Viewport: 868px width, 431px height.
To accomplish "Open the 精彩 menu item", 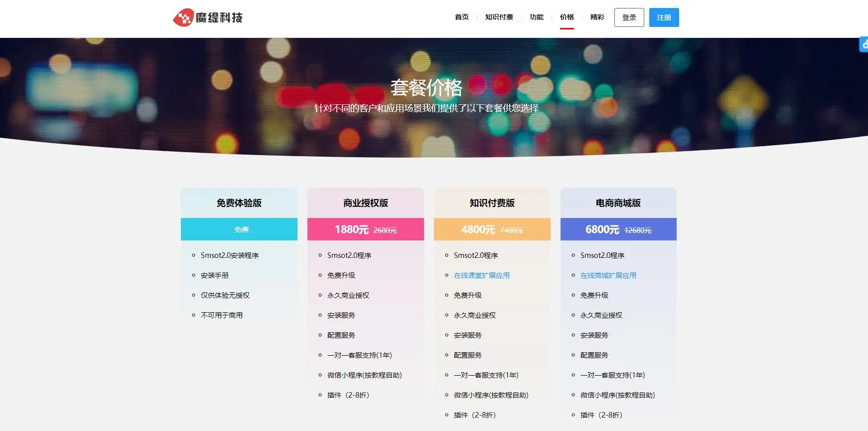I will tap(597, 17).
